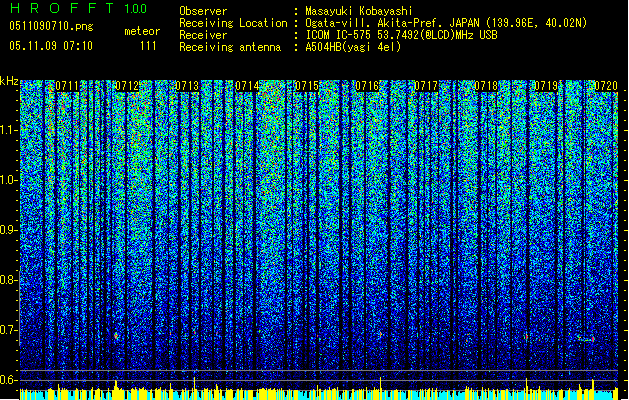
Task: Click the Observer label
Action: pyautogui.click(x=203, y=11)
